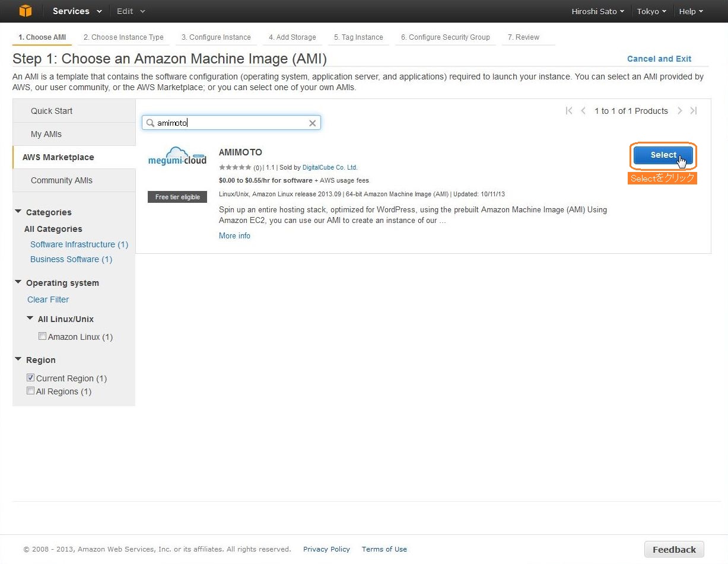Open the Edit dropdown menu
Viewport: 728px width, 564px height.
pos(131,11)
